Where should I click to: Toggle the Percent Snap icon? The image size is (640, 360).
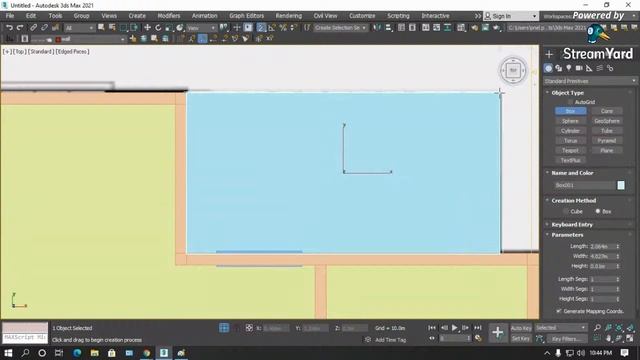[x=282, y=28]
